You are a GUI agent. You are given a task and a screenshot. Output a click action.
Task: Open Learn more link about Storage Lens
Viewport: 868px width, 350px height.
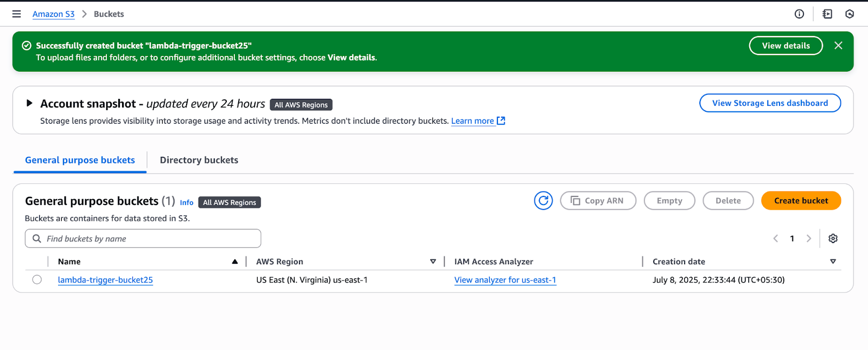(x=473, y=121)
